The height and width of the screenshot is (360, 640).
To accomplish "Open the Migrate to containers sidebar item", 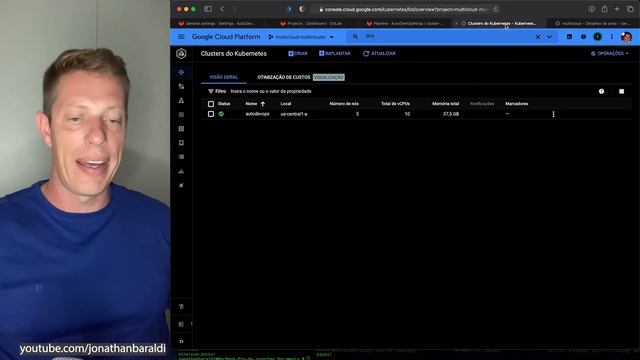I will (181, 171).
